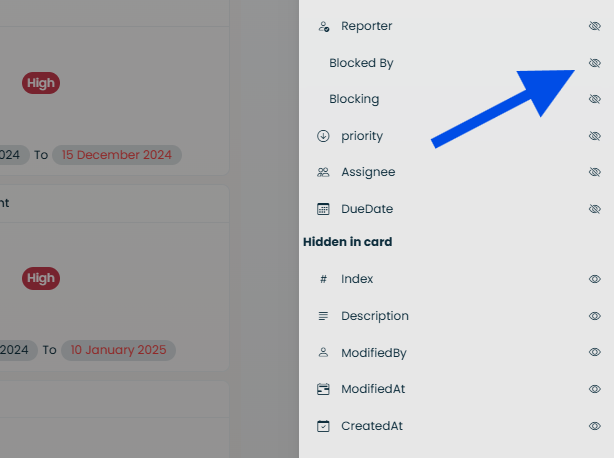Click the Index hash icon
The image size is (614, 458).
(323, 279)
